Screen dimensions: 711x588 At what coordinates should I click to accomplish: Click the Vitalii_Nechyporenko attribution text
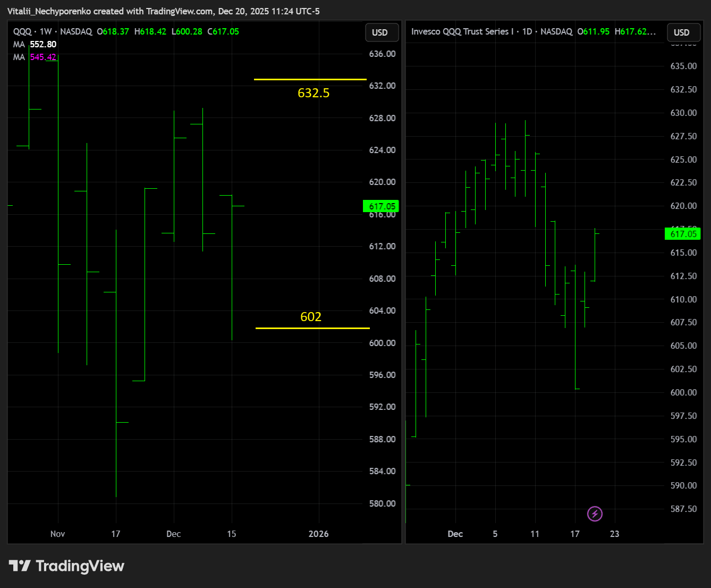point(49,11)
